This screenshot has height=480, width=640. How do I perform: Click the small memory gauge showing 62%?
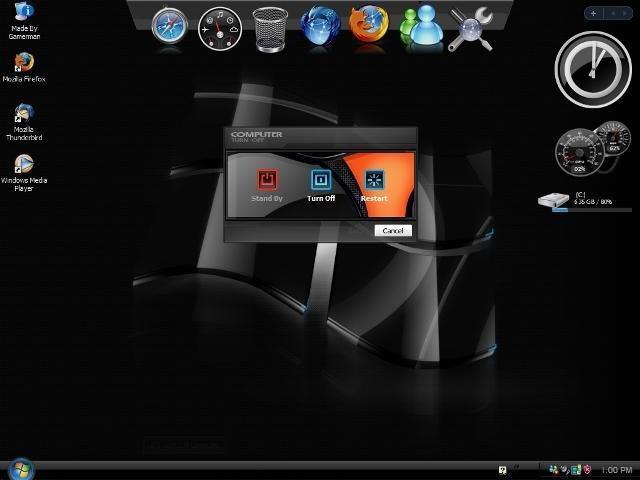[x=613, y=138]
